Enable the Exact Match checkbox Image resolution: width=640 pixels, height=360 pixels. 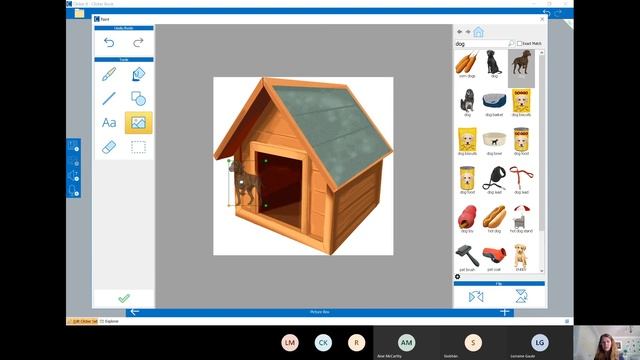pyautogui.click(x=520, y=43)
